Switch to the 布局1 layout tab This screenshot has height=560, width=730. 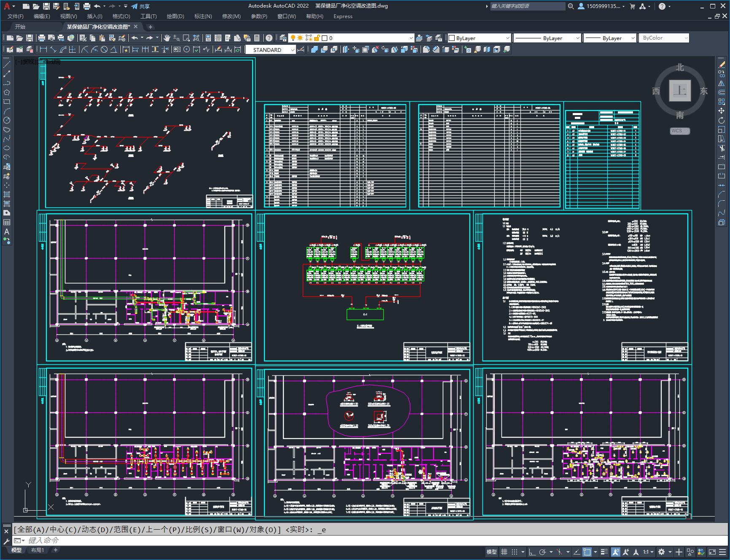(38, 550)
